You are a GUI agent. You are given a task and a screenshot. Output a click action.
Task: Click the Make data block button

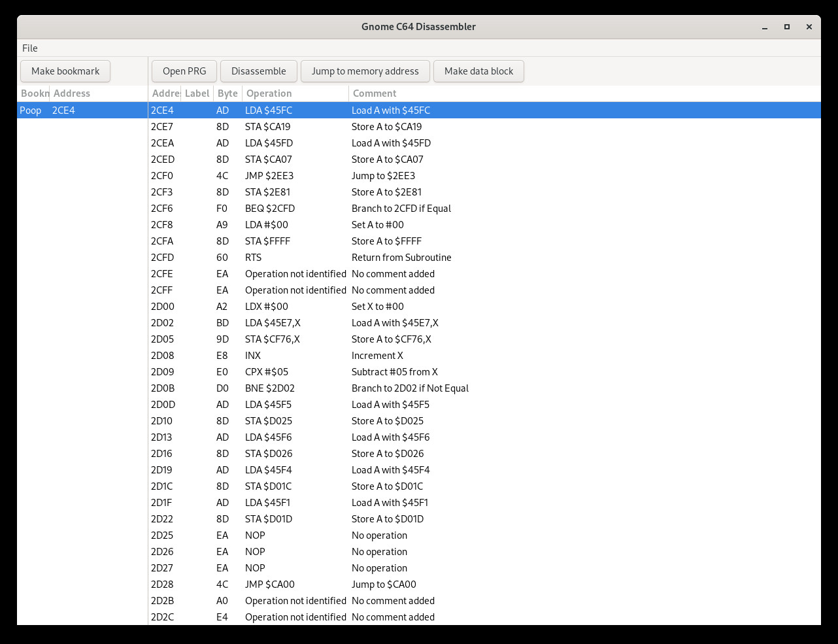479,71
